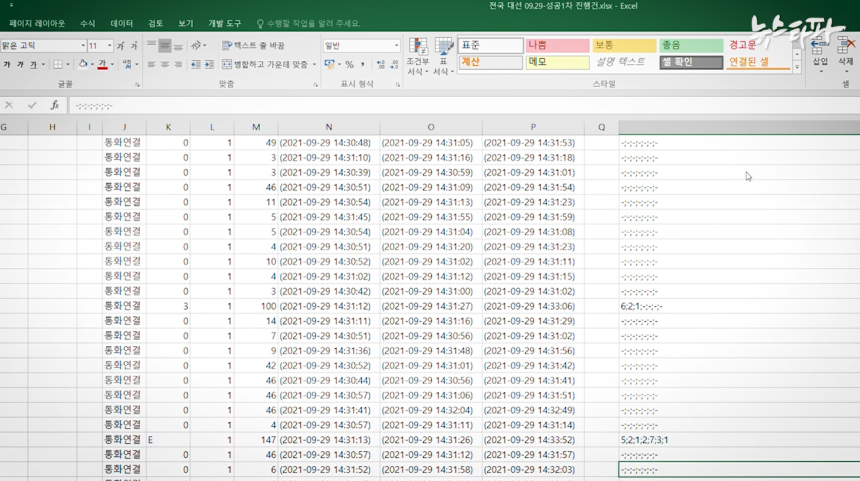The width and height of the screenshot is (860, 481).
Task: Click inside the formula bar
Action: pyautogui.click(x=464, y=105)
